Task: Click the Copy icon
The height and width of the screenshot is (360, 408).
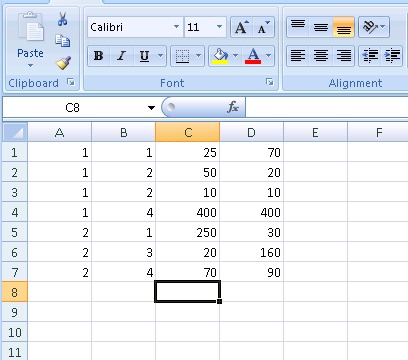Action: (x=63, y=41)
